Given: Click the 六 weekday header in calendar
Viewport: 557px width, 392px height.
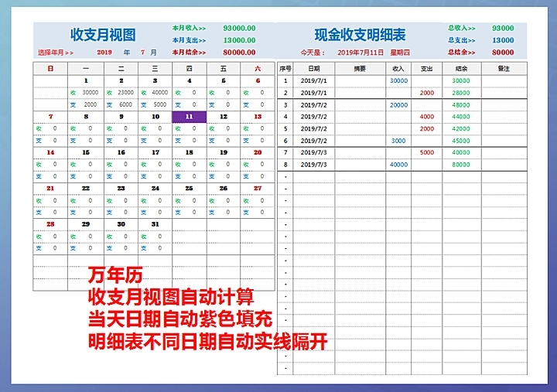Looking at the screenshot, I should 257,69.
